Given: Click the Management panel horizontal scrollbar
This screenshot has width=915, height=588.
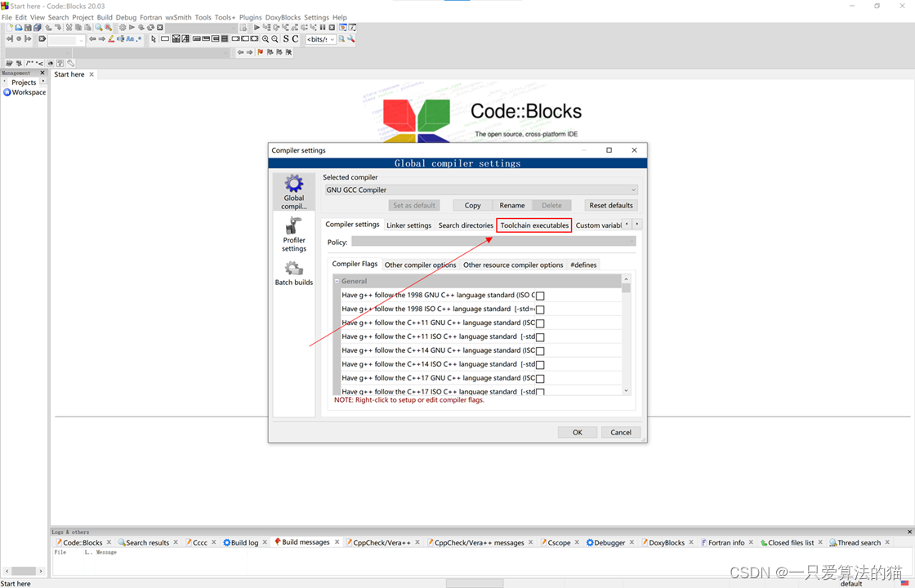Looking at the screenshot, I should pos(24,571).
